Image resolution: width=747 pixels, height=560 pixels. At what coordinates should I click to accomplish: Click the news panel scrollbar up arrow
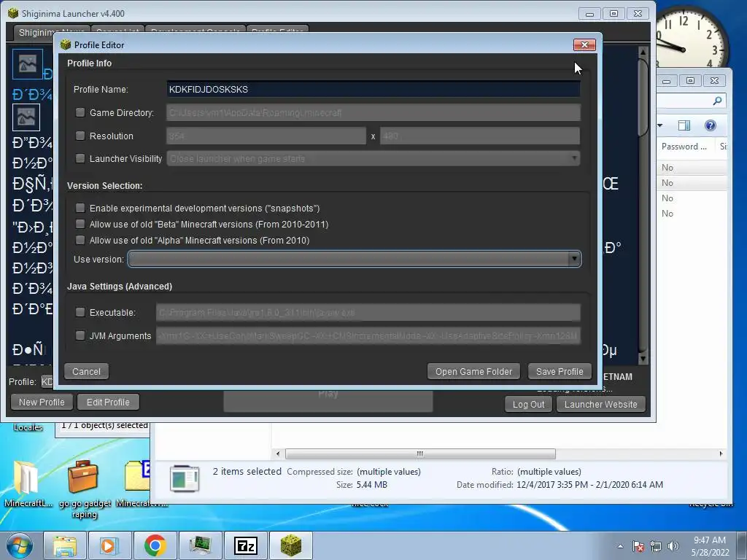point(643,51)
